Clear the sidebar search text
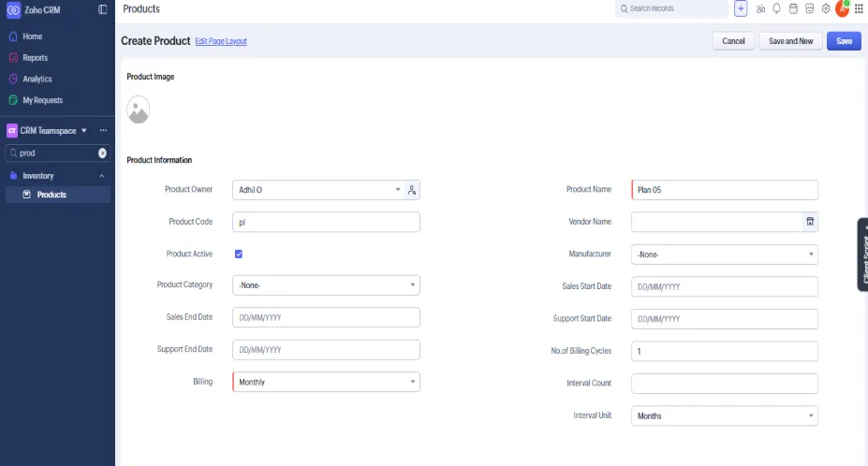868x466 pixels. [x=102, y=153]
